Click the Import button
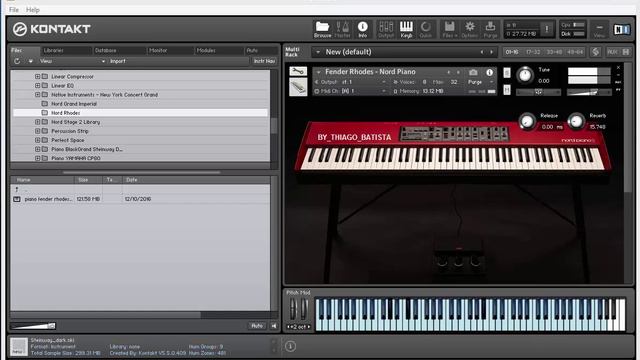 click(118, 61)
